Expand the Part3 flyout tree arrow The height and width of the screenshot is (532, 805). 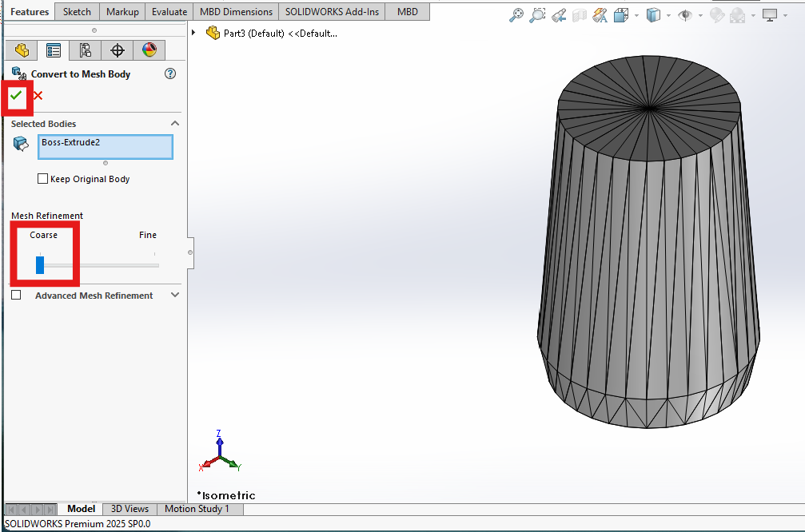point(193,33)
